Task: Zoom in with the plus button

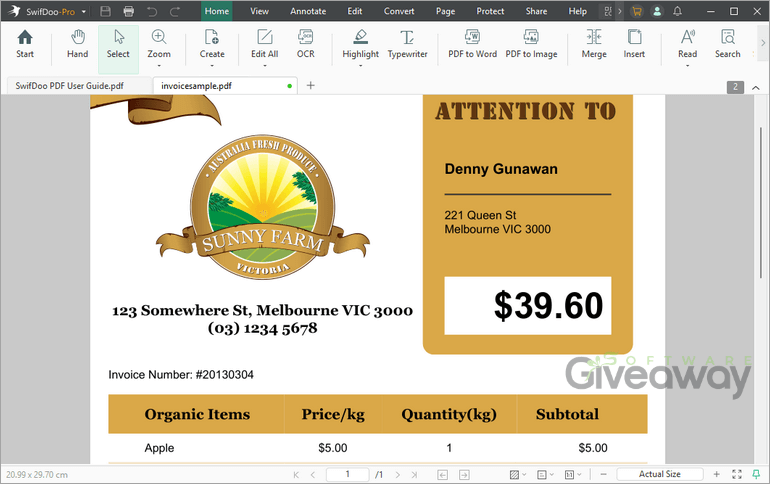Action: (x=716, y=474)
